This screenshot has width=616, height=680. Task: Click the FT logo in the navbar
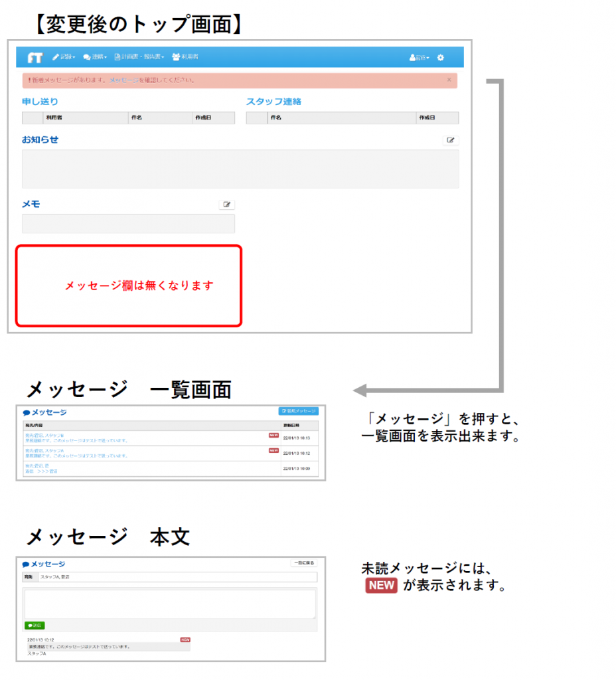tap(35, 58)
